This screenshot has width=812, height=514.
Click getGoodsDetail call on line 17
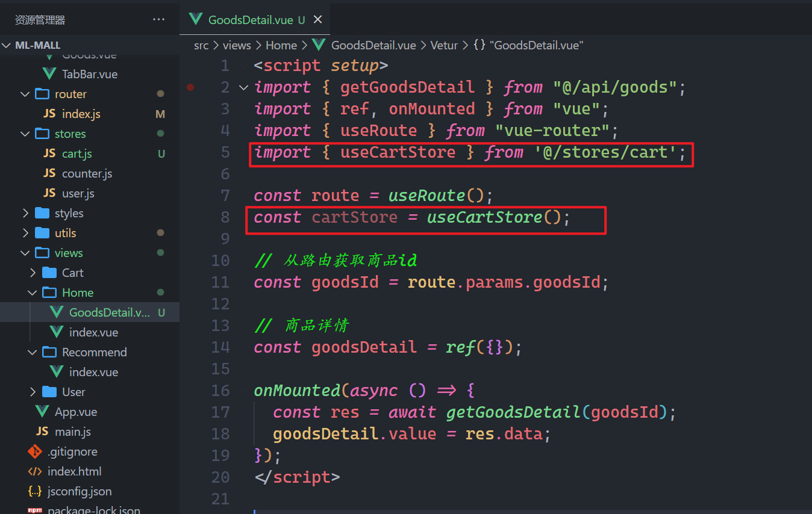(x=513, y=412)
